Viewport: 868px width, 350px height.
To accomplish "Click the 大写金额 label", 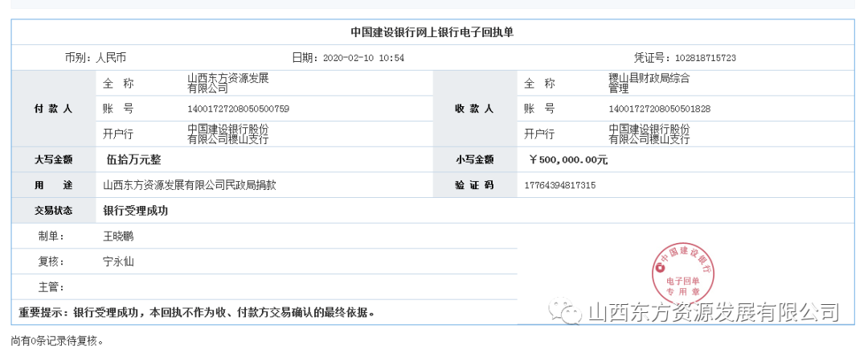I will click(x=54, y=160).
